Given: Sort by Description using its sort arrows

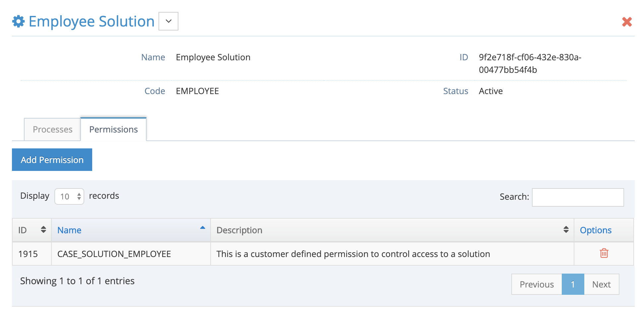Looking at the screenshot, I should point(566,230).
